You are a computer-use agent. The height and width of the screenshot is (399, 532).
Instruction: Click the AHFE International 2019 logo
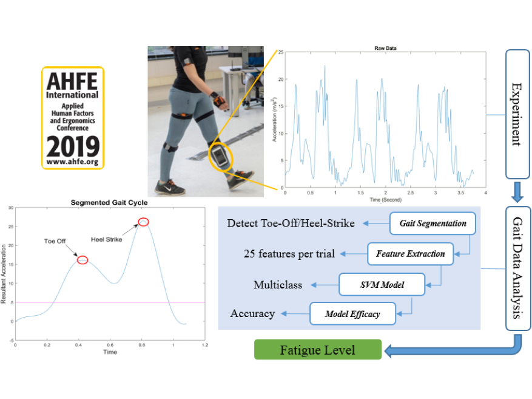point(73,117)
